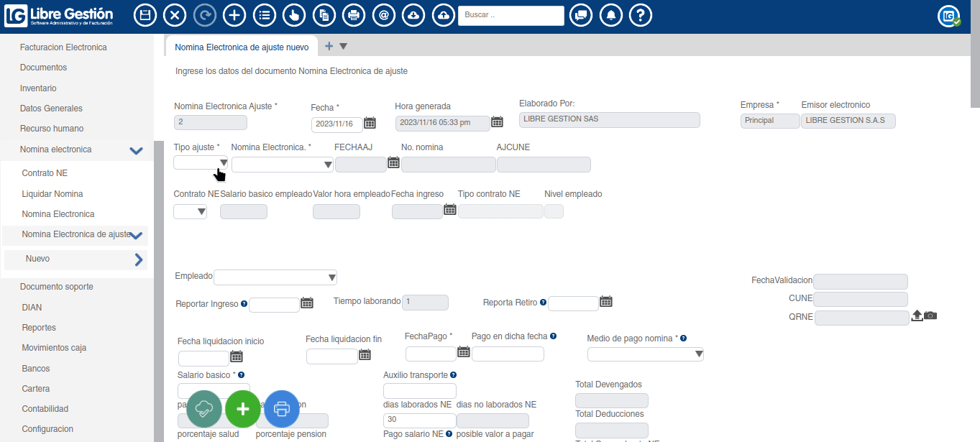Click the blue floating print button
The width and height of the screenshot is (980, 442).
pyautogui.click(x=280, y=409)
